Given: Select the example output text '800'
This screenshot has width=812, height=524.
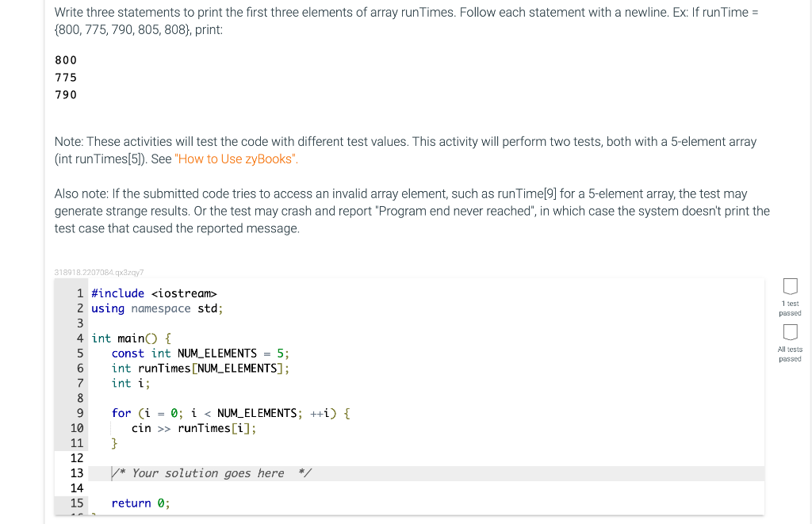Looking at the screenshot, I should 65,59.
